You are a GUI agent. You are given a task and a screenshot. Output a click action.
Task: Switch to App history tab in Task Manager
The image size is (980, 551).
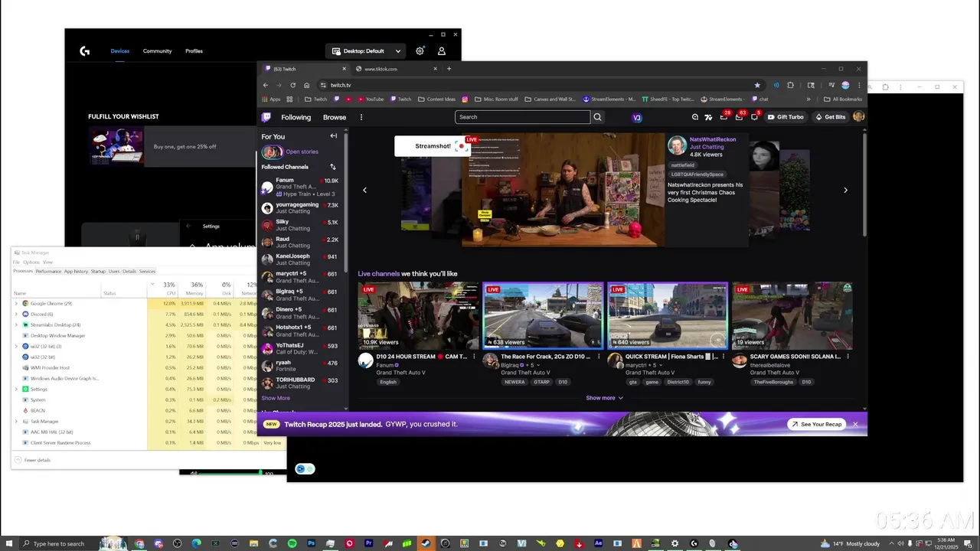pyautogui.click(x=76, y=271)
